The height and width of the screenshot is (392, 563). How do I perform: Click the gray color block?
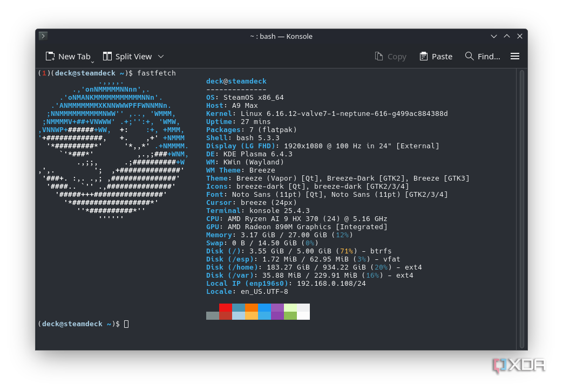pos(213,315)
